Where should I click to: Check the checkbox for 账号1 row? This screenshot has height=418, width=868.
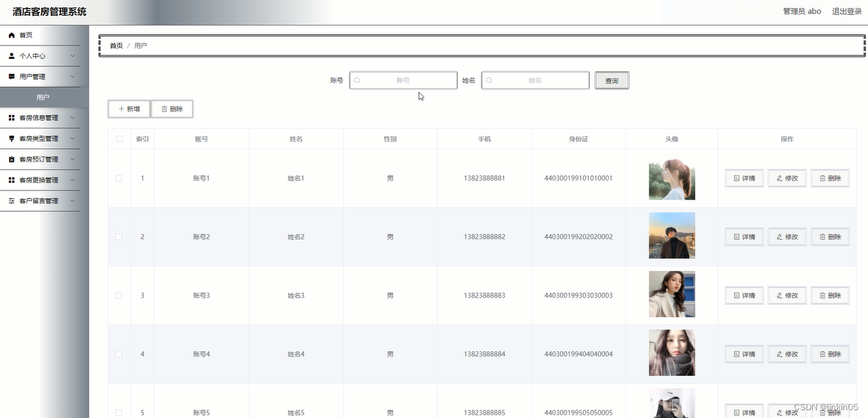(119, 178)
